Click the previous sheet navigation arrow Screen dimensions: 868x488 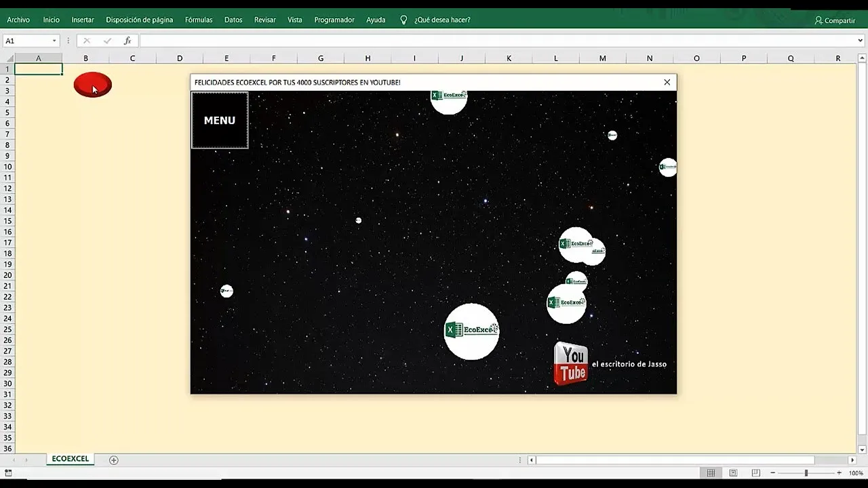[x=13, y=460]
